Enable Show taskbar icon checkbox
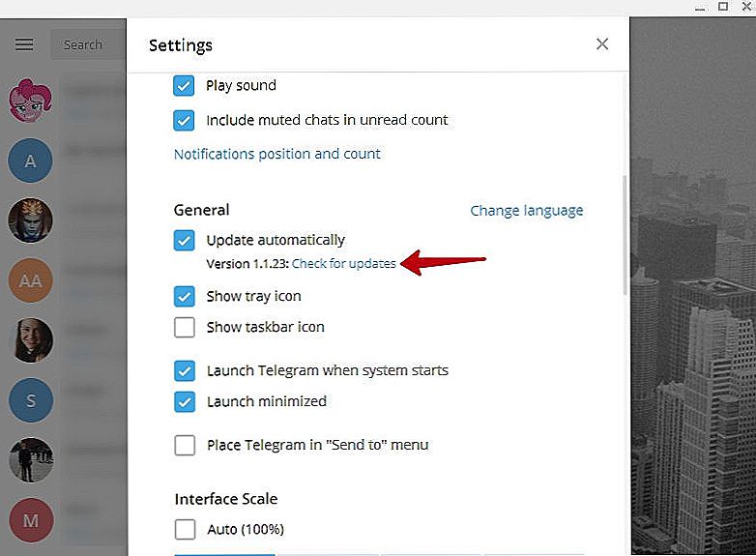The image size is (756, 556). tap(185, 328)
